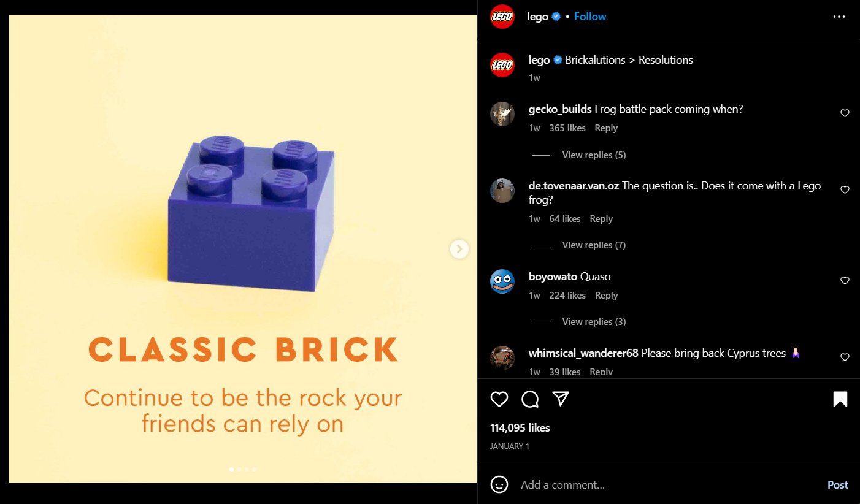860x504 pixels.
Task: Follow the lego account
Action: [x=590, y=17]
